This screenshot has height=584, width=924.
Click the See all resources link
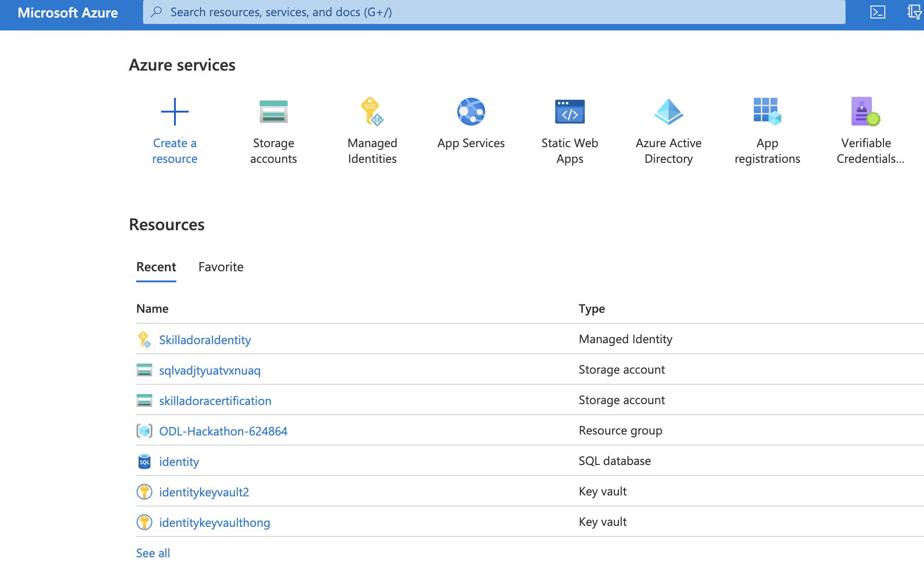153,553
